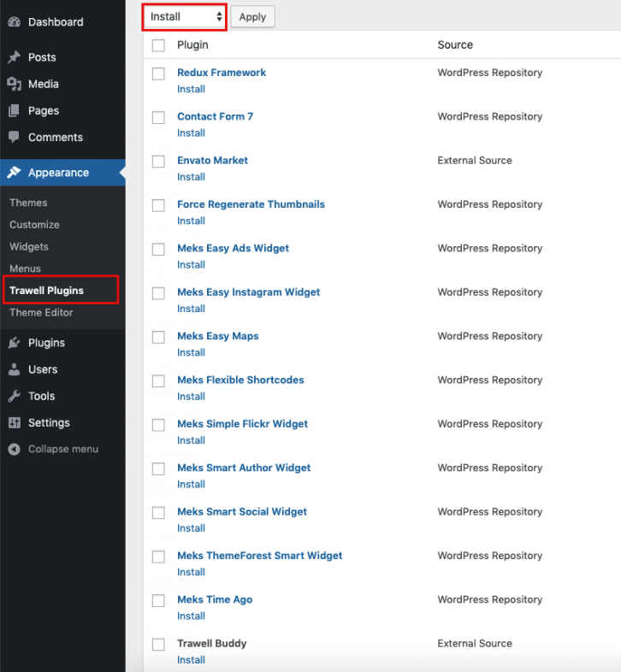The image size is (621, 672).
Task: Tick the Envato Market plugin checkbox
Action: pyautogui.click(x=158, y=162)
